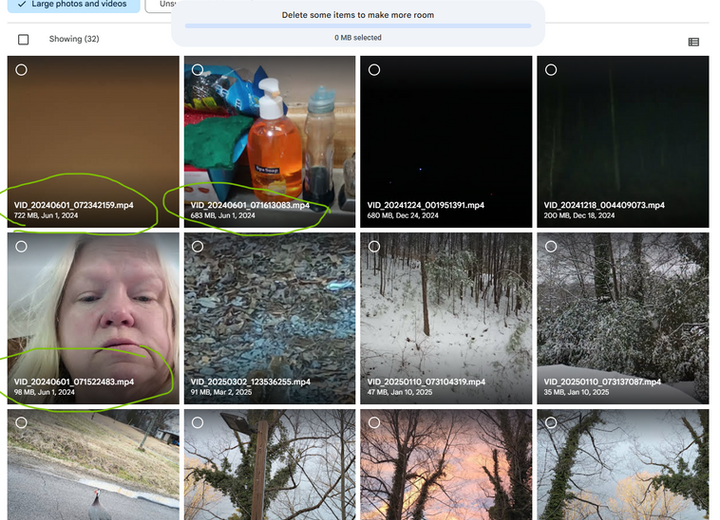This screenshot has height=520, width=720.
Task: Open the pink sunset trees thumbnail
Action: (446, 465)
